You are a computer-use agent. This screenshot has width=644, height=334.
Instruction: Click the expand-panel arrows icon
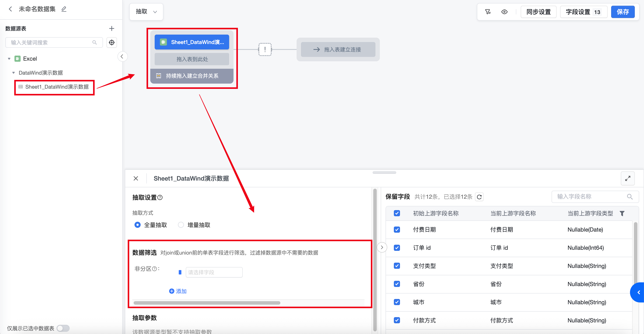click(x=628, y=178)
